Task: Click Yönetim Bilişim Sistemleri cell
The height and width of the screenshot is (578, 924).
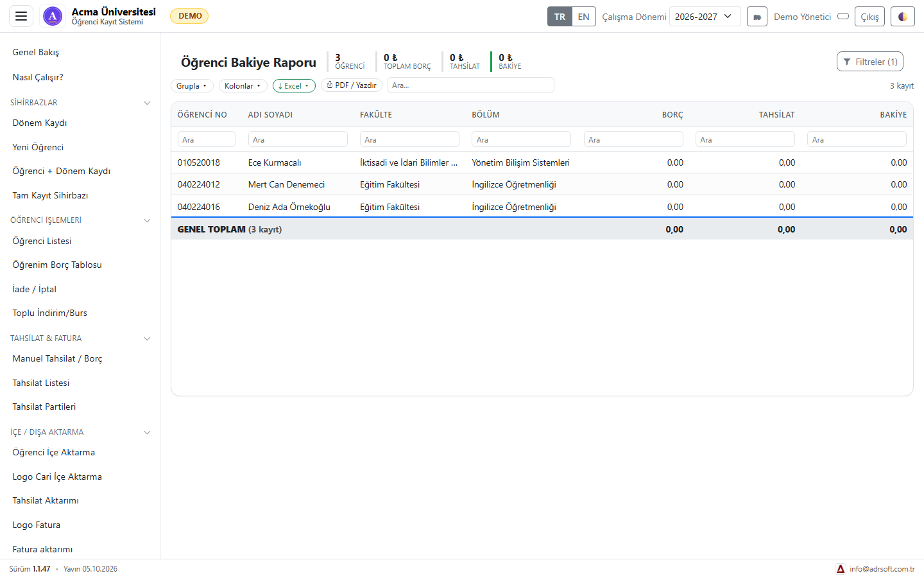Action: pyautogui.click(x=520, y=162)
